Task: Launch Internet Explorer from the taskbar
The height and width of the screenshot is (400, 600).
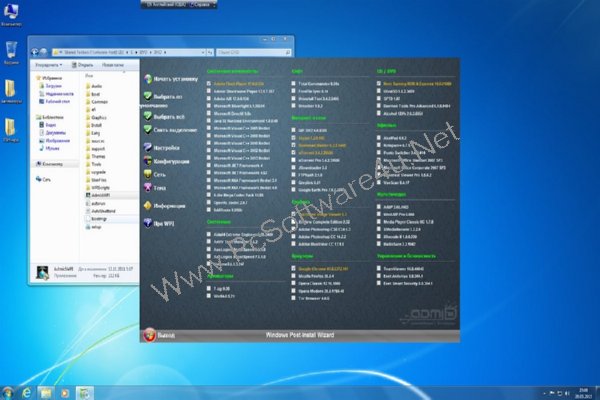Action: pyautogui.click(x=26, y=393)
